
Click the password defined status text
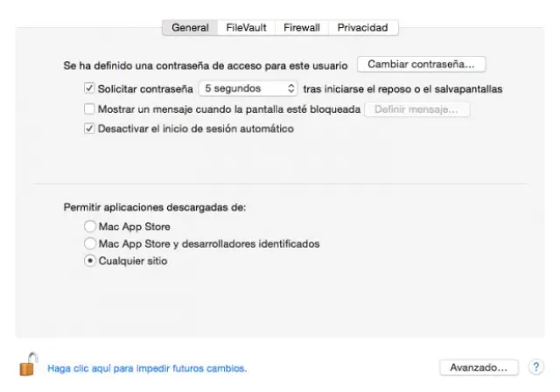pos(206,65)
